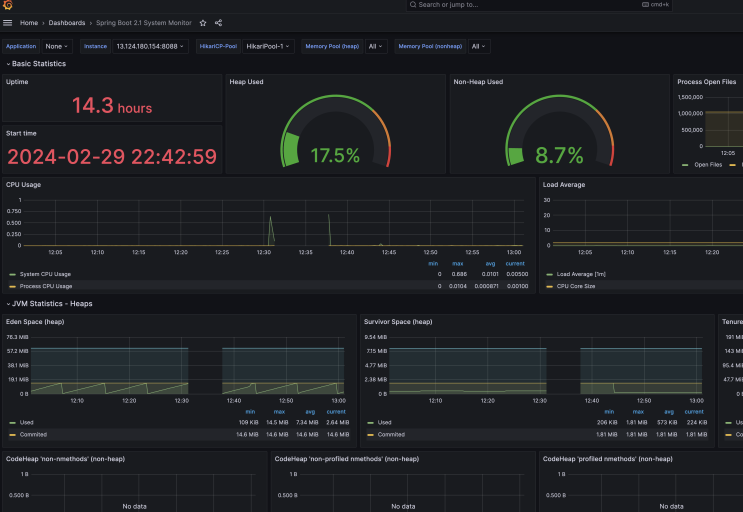
Task: Click CodeHeap 'non-nmethods' panel title
Action: click(x=65, y=459)
